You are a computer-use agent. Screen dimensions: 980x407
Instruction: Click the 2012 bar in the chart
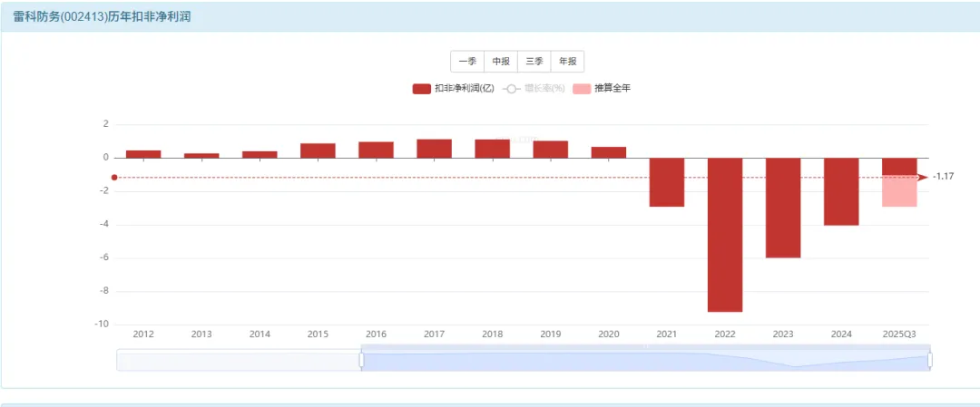(143, 154)
